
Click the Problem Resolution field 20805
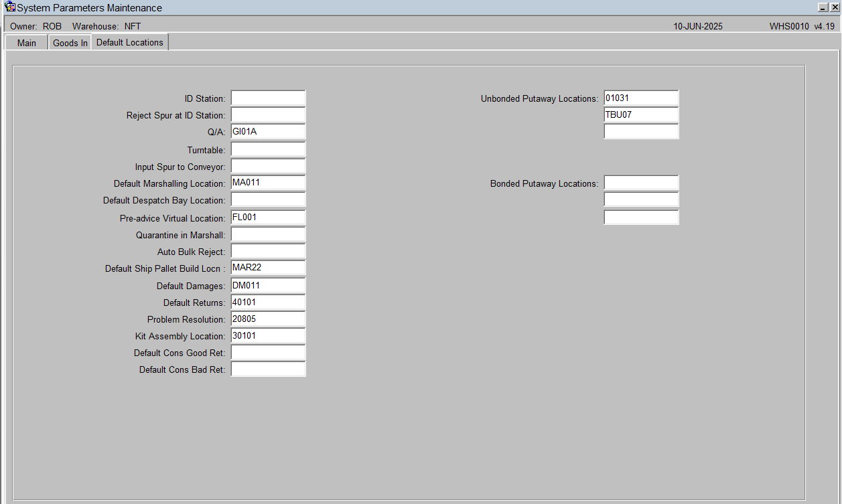(x=268, y=319)
